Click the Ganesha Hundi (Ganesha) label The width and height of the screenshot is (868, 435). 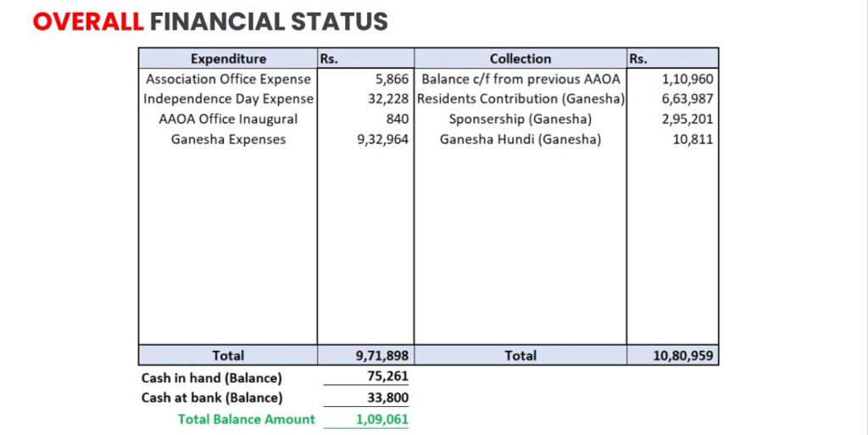coord(520,139)
